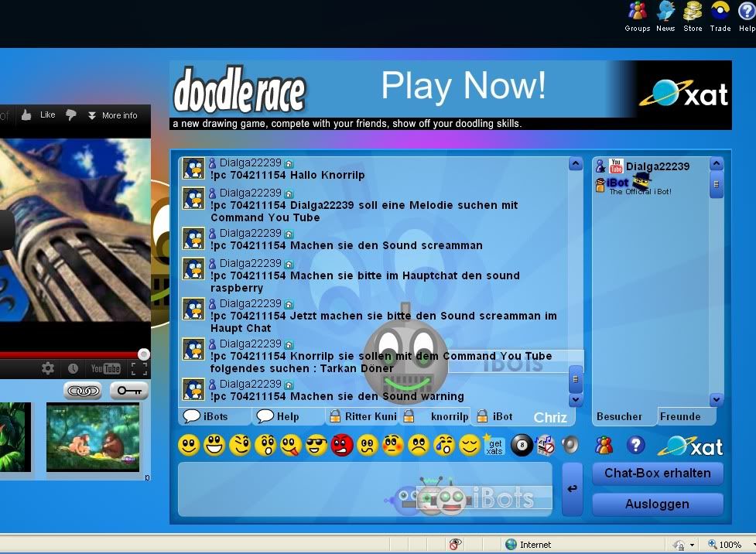
Task: Toggle the chat sound speaker icon
Action: [x=570, y=445]
